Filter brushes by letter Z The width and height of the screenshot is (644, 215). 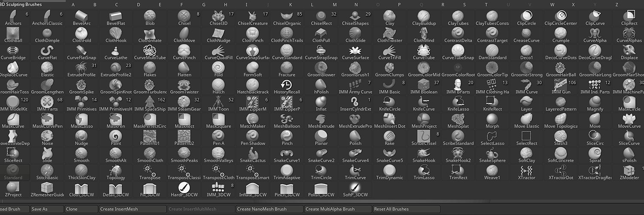(x=617, y=5)
